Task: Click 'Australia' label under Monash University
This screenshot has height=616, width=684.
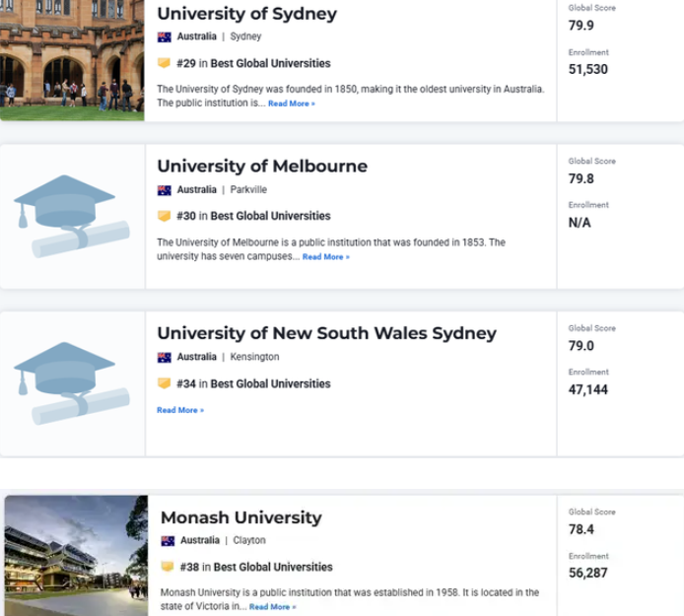Action: click(200, 540)
